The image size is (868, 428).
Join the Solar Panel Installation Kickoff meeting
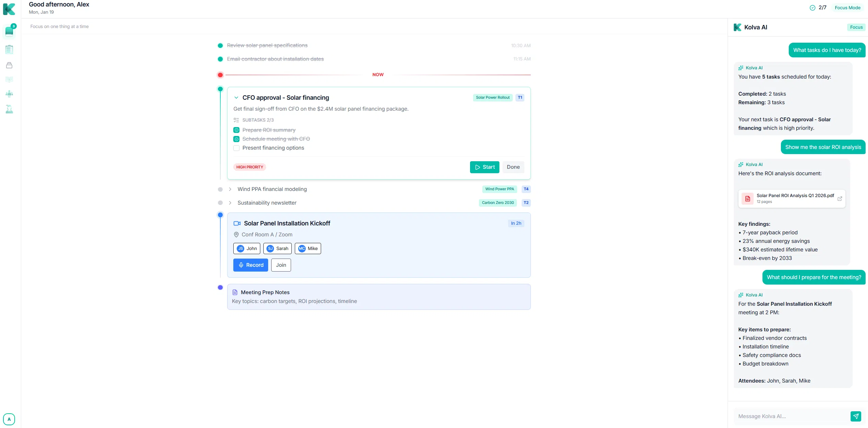(x=280, y=265)
